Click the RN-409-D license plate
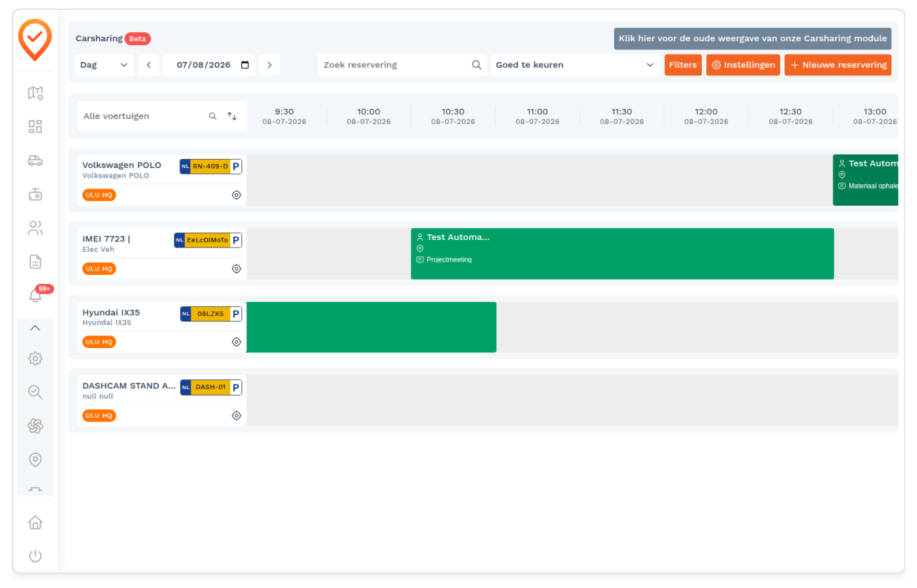 (x=211, y=167)
